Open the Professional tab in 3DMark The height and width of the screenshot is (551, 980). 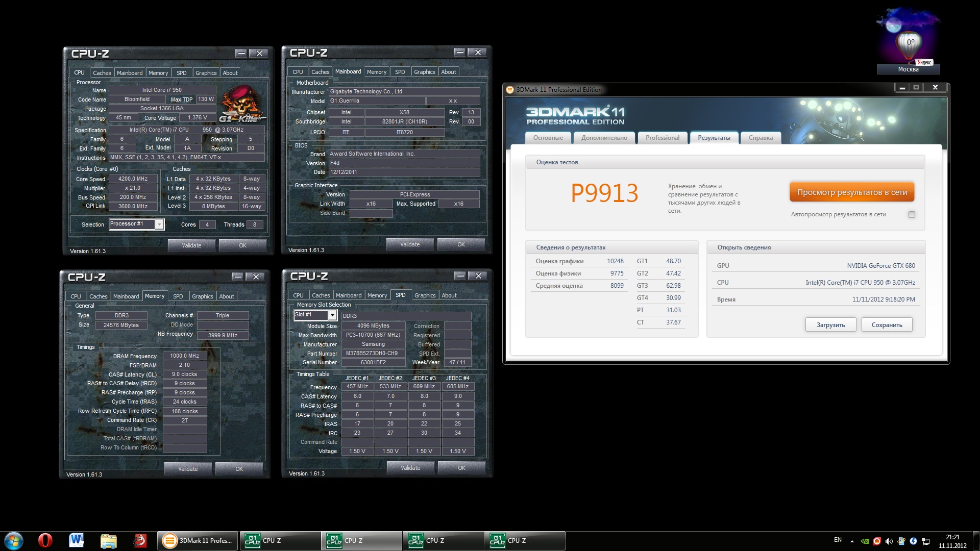pos(662,138)
